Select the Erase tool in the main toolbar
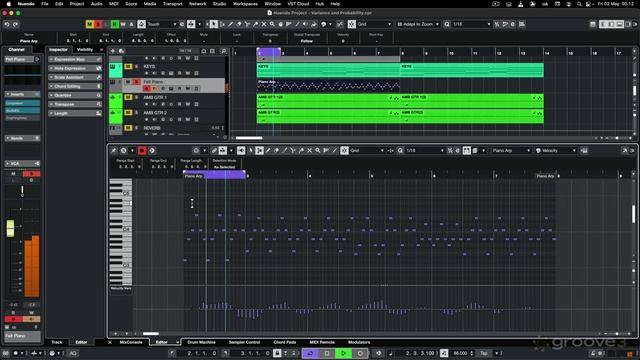This screenshot has height=360, width=640. 239,24
